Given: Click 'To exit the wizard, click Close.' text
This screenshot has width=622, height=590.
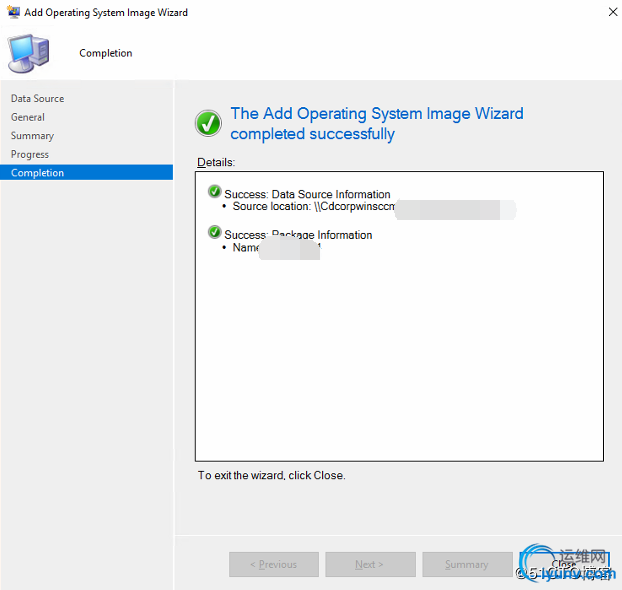Looking at the screenshot, I should click(x=272, y=475).
